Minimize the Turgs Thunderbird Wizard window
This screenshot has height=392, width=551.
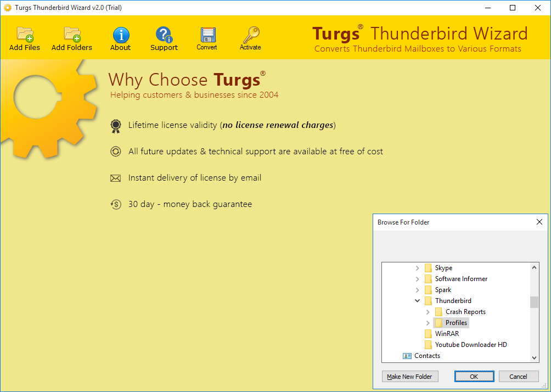pos(487,8)
